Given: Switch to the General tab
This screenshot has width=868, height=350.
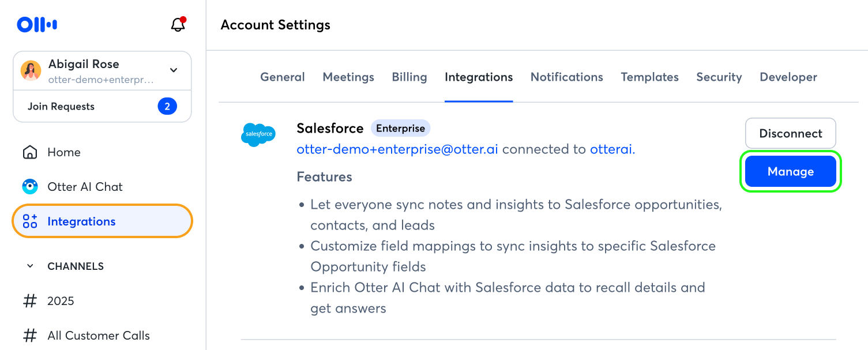Looking at the screenshot, I should [x=283, y=77].
